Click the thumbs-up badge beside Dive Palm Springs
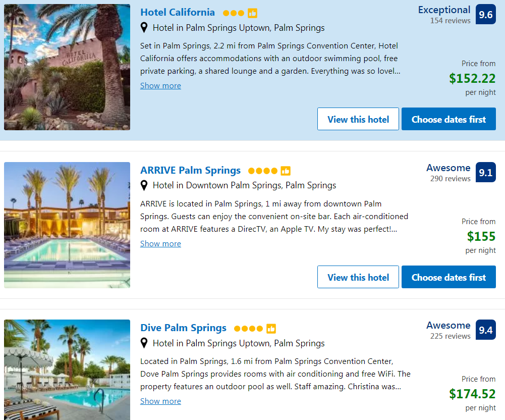This screenshot has width=505, height=420. (271, 328)
